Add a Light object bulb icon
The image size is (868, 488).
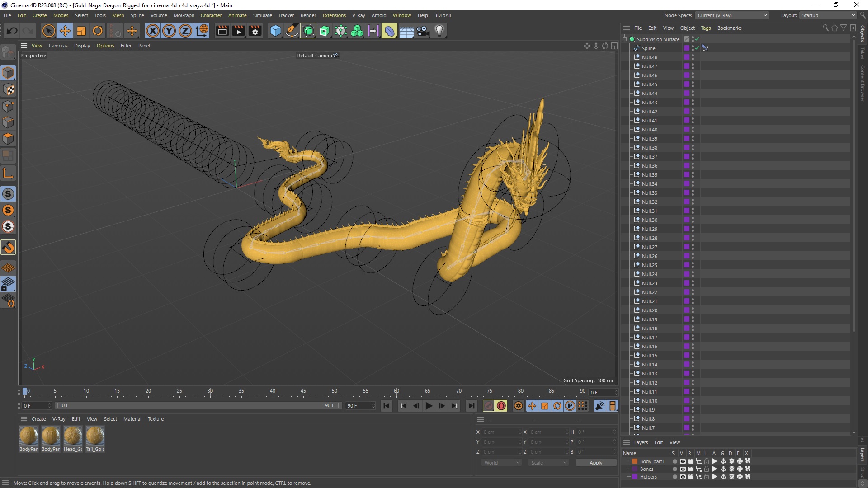tap(439, 31)
